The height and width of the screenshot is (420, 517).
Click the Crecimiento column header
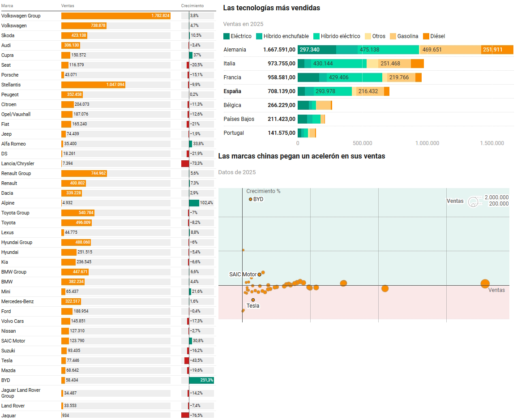pos(192,6)
